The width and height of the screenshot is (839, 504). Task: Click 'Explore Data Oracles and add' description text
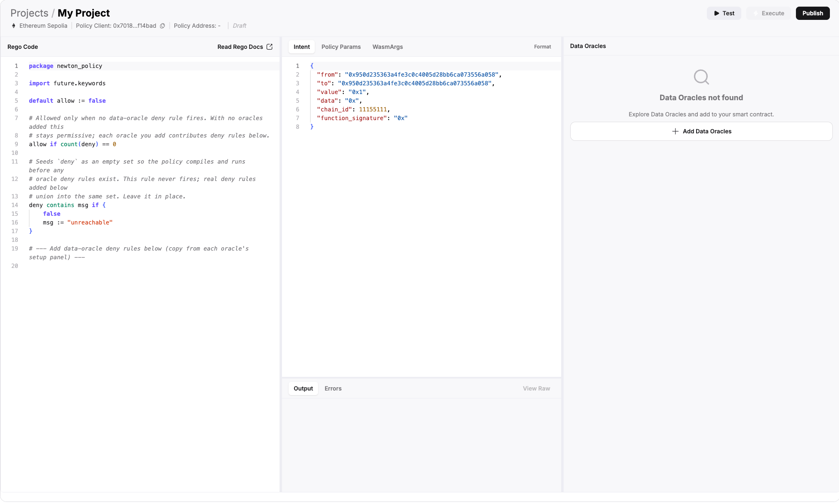701,114
